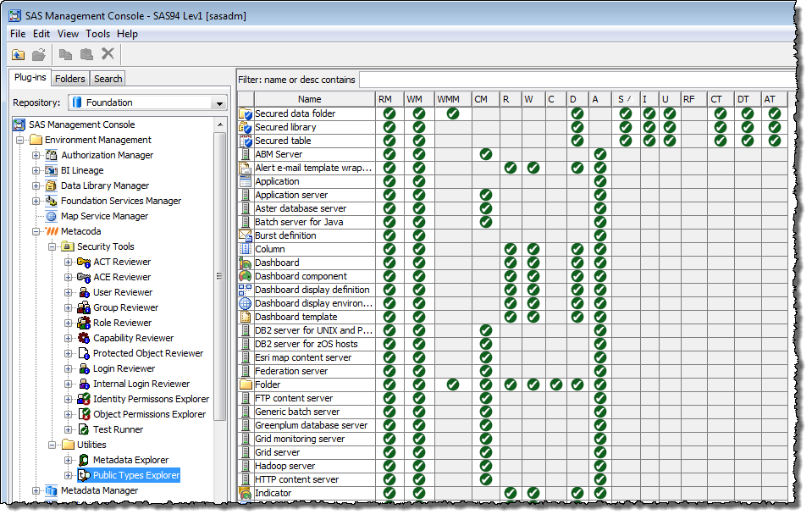Open the Tools menu
Viewport: 812px width, 520px height.
click(x=98, y=34)
